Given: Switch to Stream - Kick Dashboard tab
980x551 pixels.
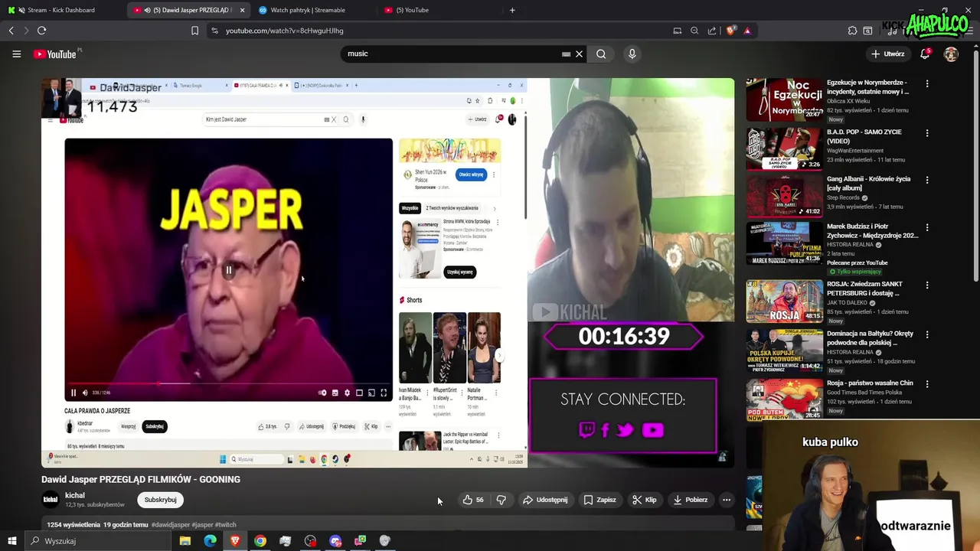Looking at the screenshot, I should 61,10.
